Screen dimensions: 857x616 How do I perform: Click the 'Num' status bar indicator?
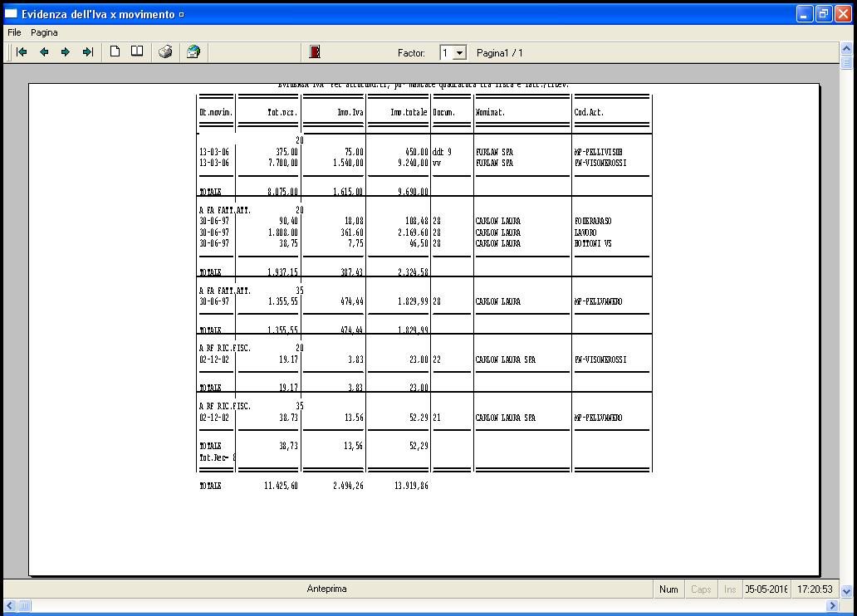point(668,589)
